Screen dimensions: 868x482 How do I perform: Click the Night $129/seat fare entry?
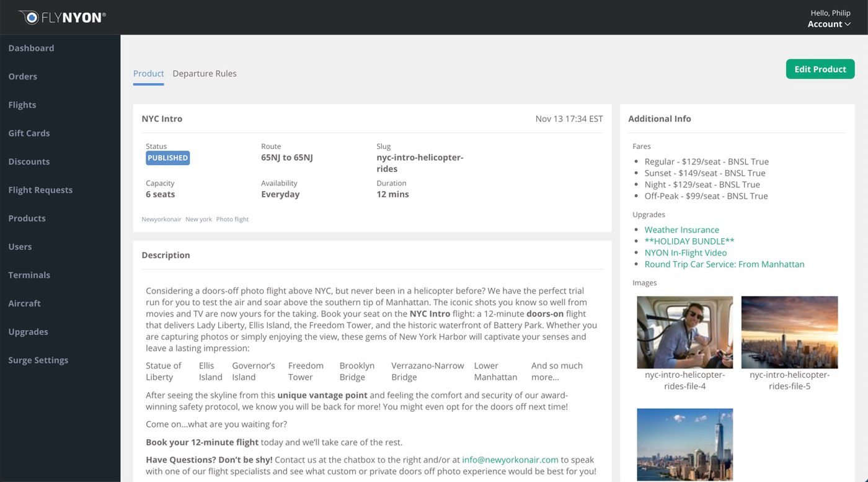[x=702, y=184]
